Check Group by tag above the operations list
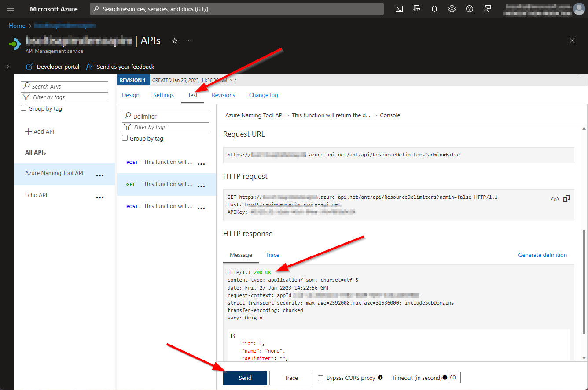This screenshot has width=588, height=390. point(125,138)
